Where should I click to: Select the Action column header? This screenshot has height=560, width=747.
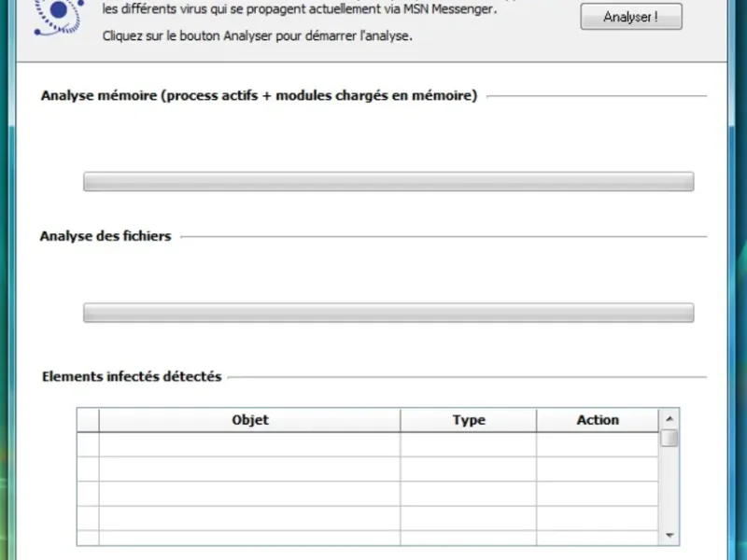(598, 420)
